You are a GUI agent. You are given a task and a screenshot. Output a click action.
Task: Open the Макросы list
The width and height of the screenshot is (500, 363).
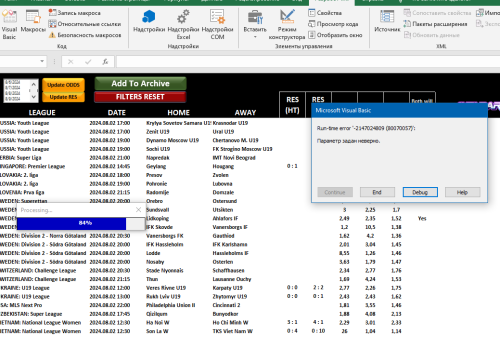tap(33, 21)
